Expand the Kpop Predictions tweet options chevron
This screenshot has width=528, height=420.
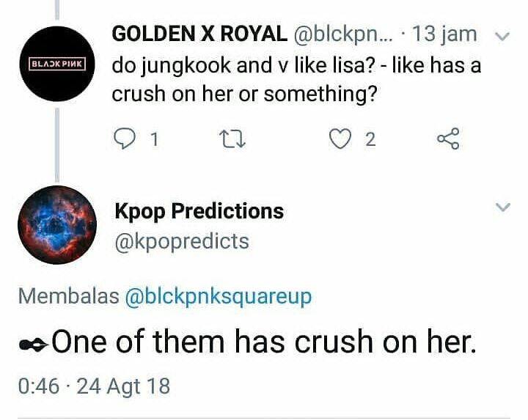tap(502, 208)
